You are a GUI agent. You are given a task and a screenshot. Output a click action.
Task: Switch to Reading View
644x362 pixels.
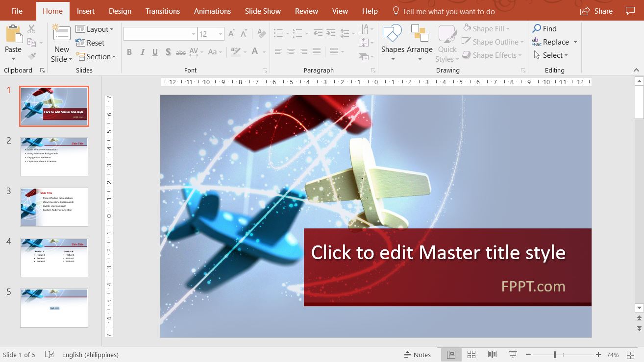492,354
